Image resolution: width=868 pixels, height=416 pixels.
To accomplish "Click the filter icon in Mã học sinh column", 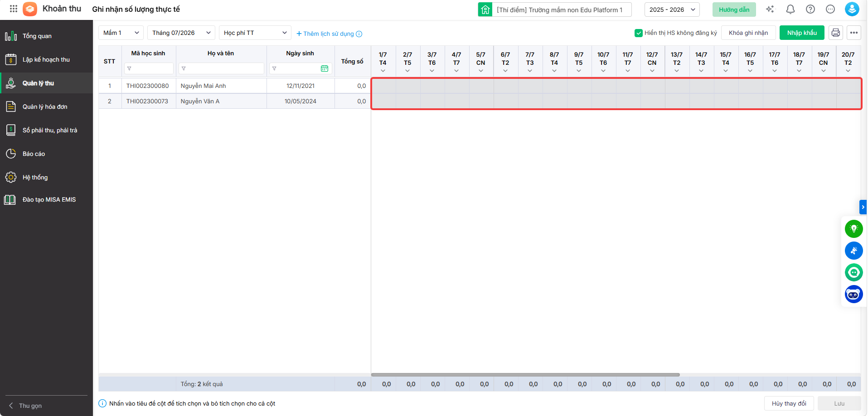I will (x=129, y=68).
